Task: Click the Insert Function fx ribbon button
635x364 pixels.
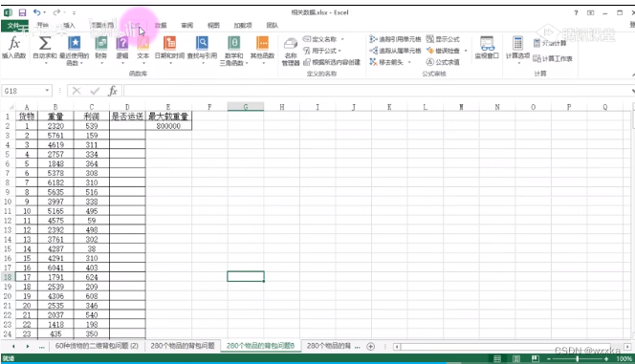Action: 14,48
